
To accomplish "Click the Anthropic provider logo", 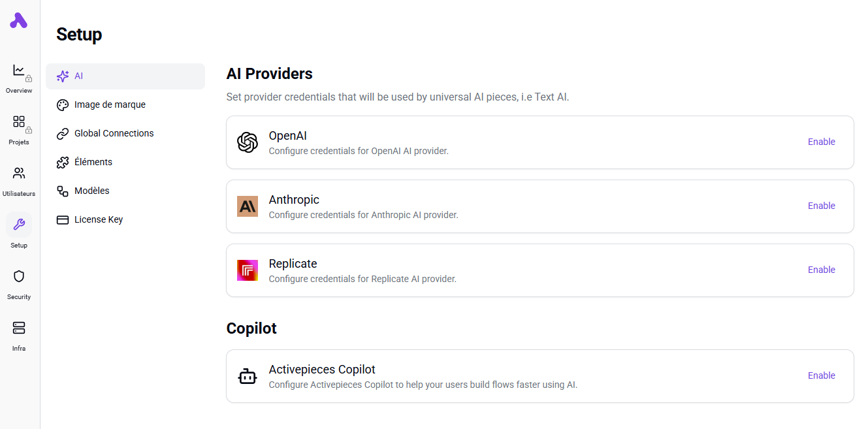I will coord(248,206).
